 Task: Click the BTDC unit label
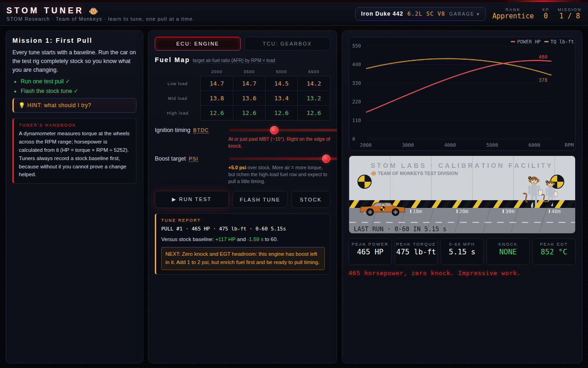point(201,130)
